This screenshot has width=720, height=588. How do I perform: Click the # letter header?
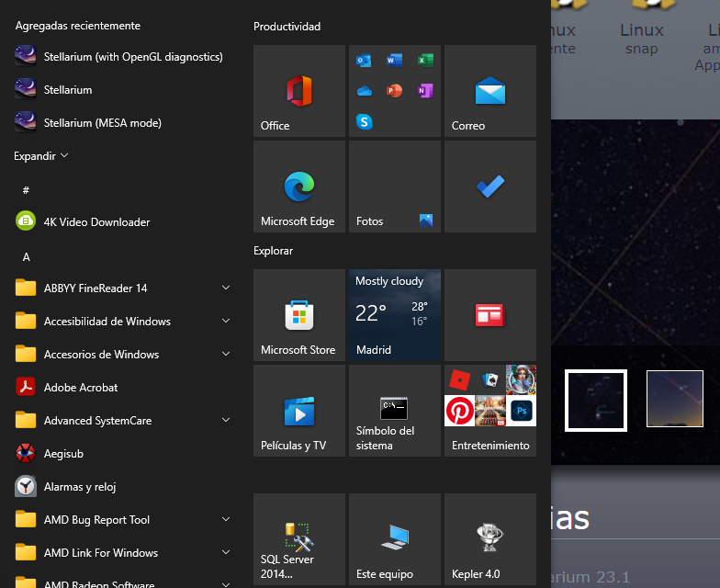(x=26, y=189)
